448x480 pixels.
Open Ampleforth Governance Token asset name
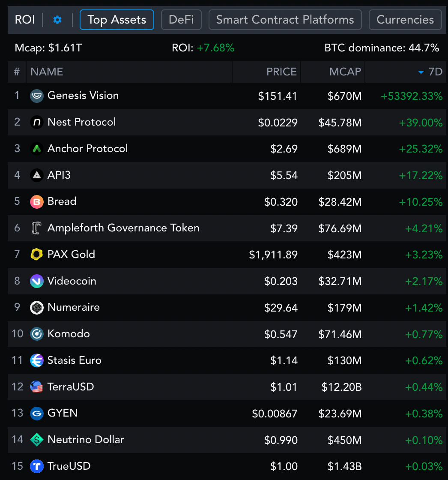[123, 228]
